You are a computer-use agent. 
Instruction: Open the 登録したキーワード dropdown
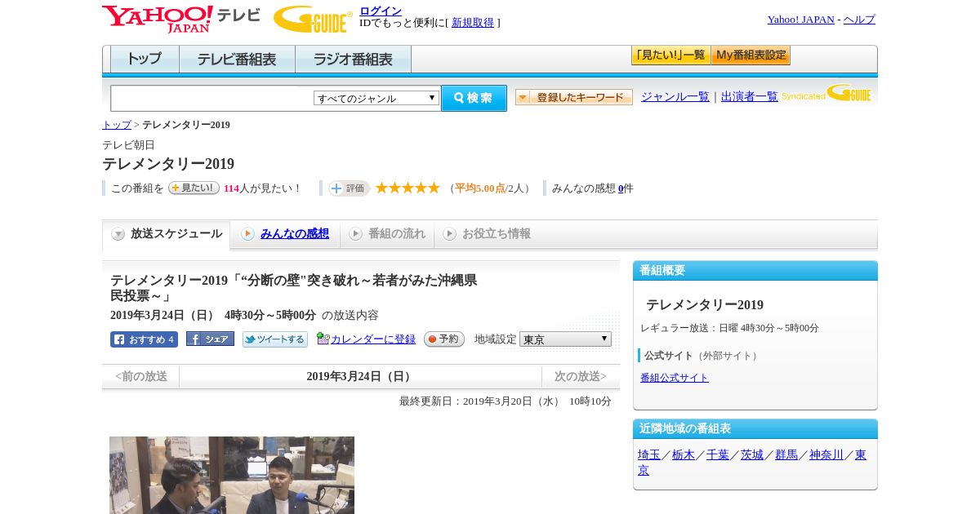tap(574, 97)
